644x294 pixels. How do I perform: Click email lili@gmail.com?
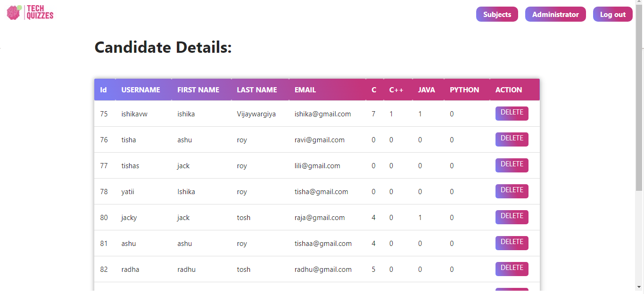click(317, 165)
